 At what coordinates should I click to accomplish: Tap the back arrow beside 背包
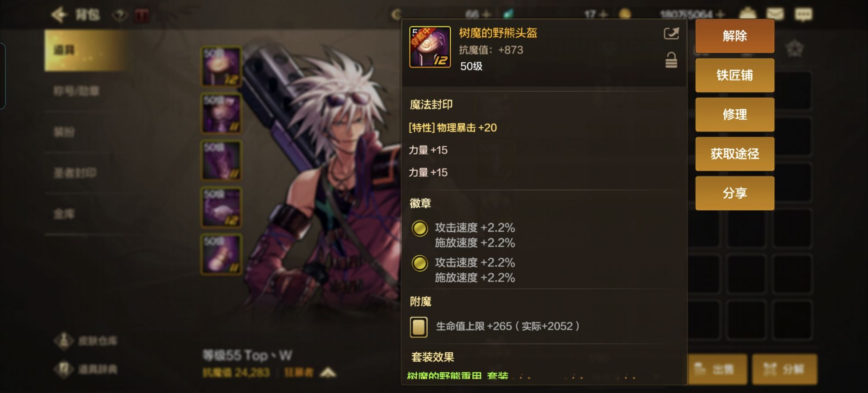60,15
